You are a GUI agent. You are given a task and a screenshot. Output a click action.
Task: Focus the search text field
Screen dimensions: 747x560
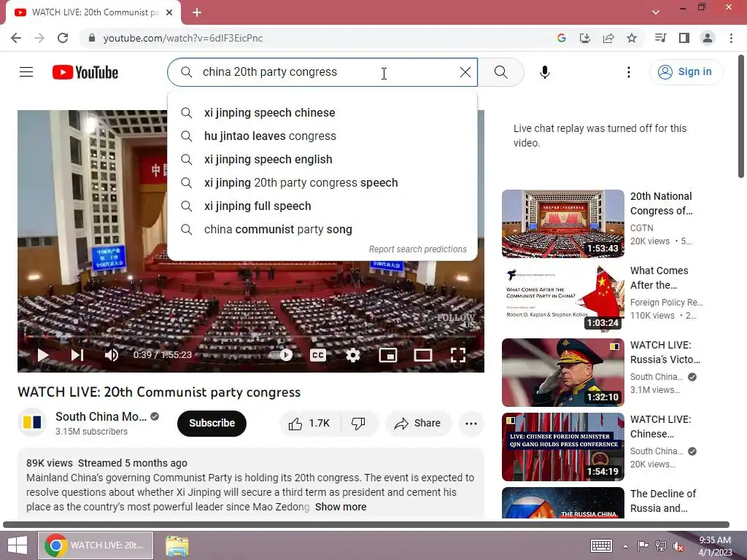(324, 72)
